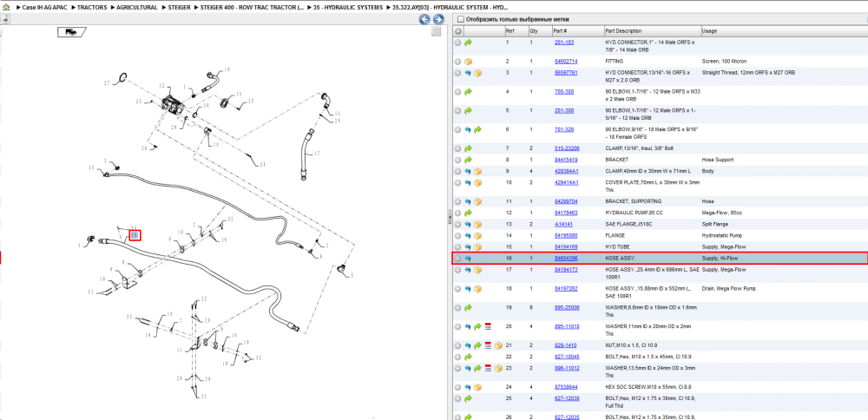Open part number link 827-12030

tap(567, 398)
